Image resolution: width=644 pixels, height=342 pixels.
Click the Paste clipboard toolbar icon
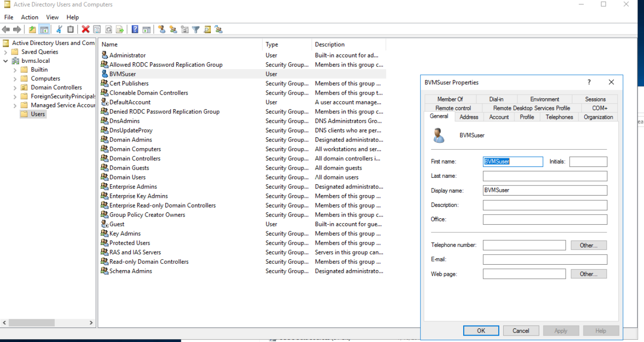(70, 30)
